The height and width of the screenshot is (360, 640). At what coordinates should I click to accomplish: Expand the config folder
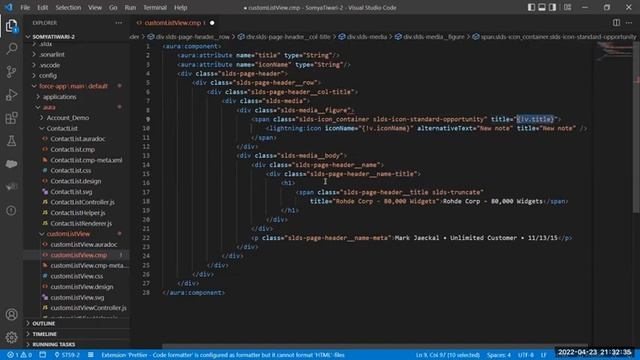point(47,76)
